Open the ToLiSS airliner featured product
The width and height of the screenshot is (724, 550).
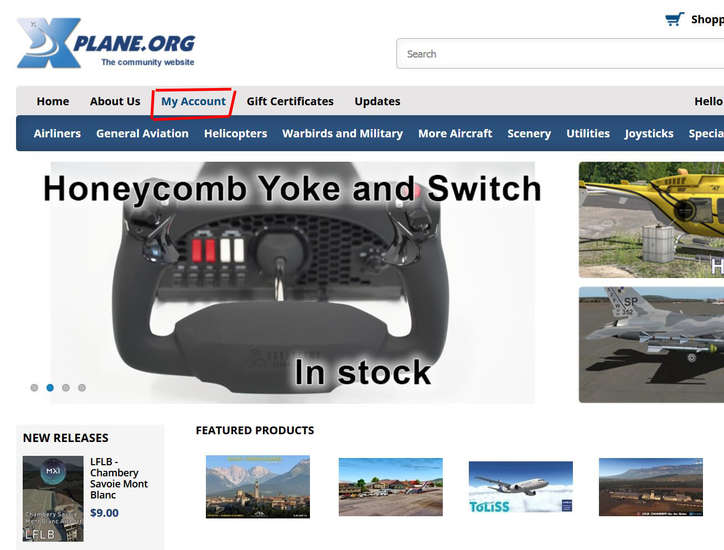pos(521,487)
